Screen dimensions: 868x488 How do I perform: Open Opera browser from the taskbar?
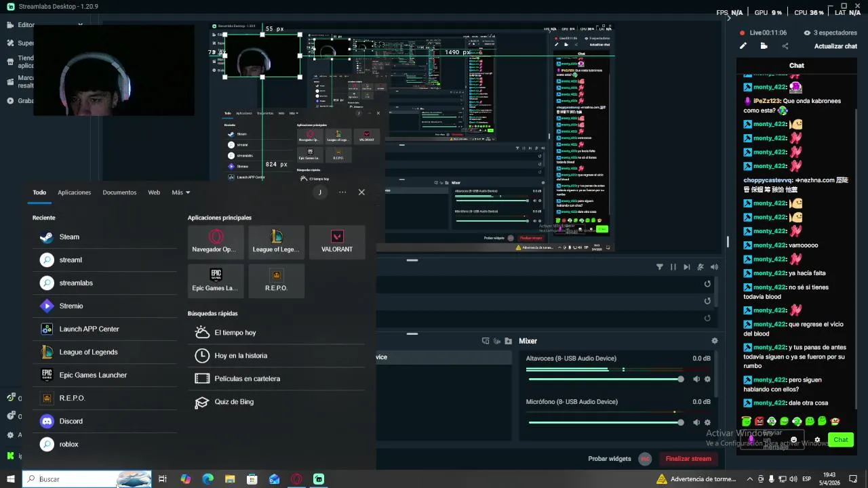click(x=296, y=479)
